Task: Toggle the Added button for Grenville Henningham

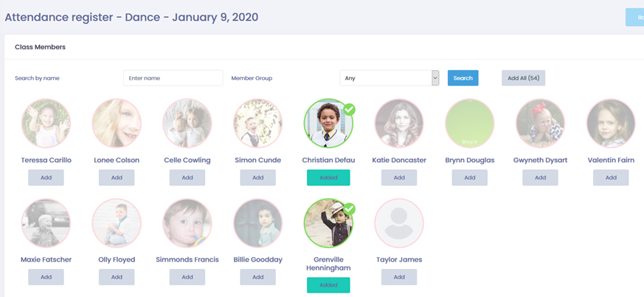Action: tap(328, 285)
